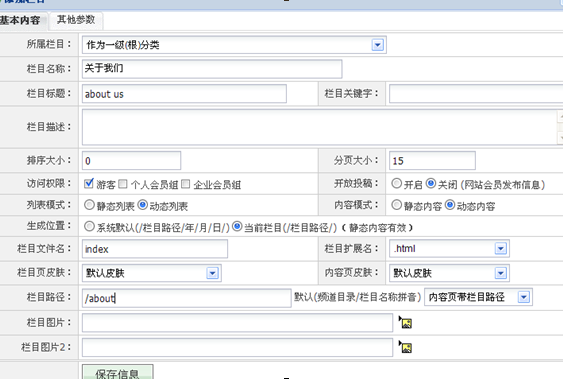
Task: Select 动态内容 radio option
Action: pyautogui.click(x=450, y=205)
